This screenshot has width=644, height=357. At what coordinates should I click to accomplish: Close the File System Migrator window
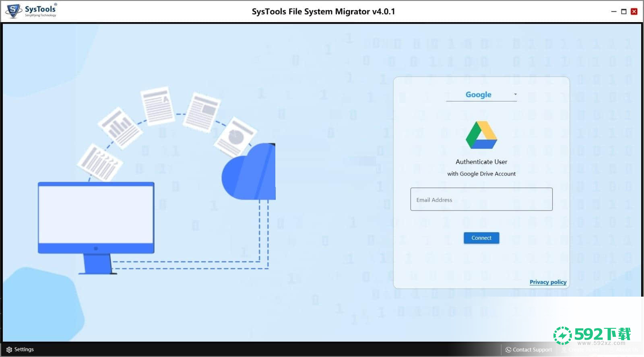tap(634, 12)
